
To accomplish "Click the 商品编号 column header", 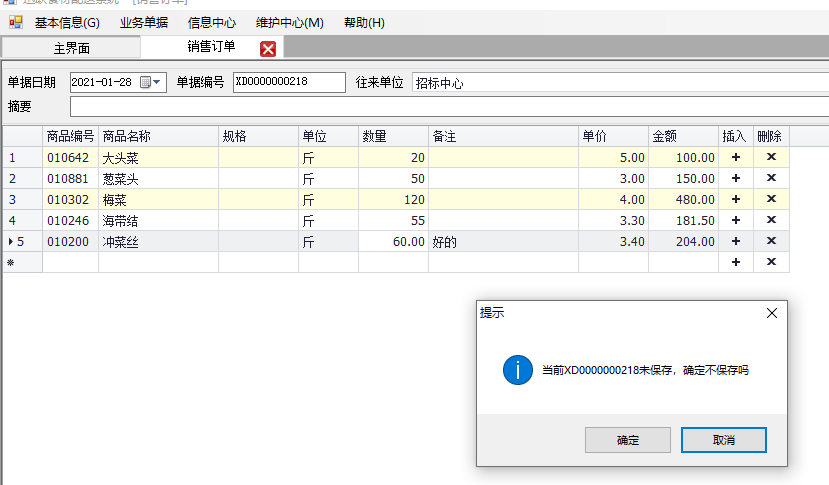I will [70, 136].
